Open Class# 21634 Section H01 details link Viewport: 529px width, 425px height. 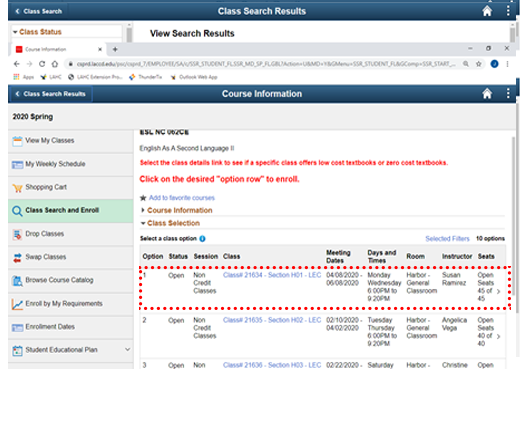pyautogui.click(x=272, y=275)
